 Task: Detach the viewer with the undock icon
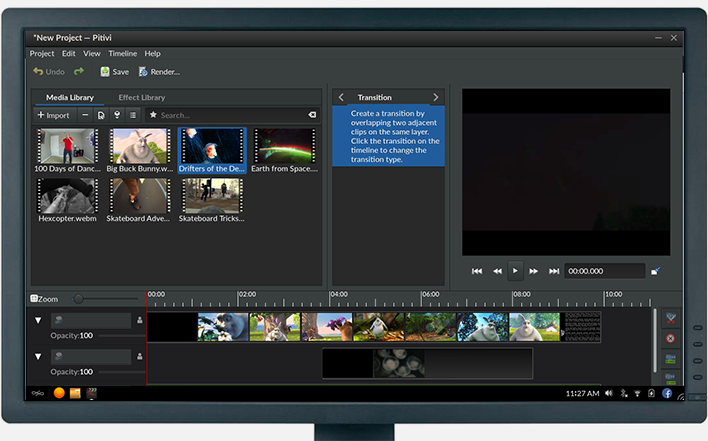pyautogui.click(x=655, y=271)
